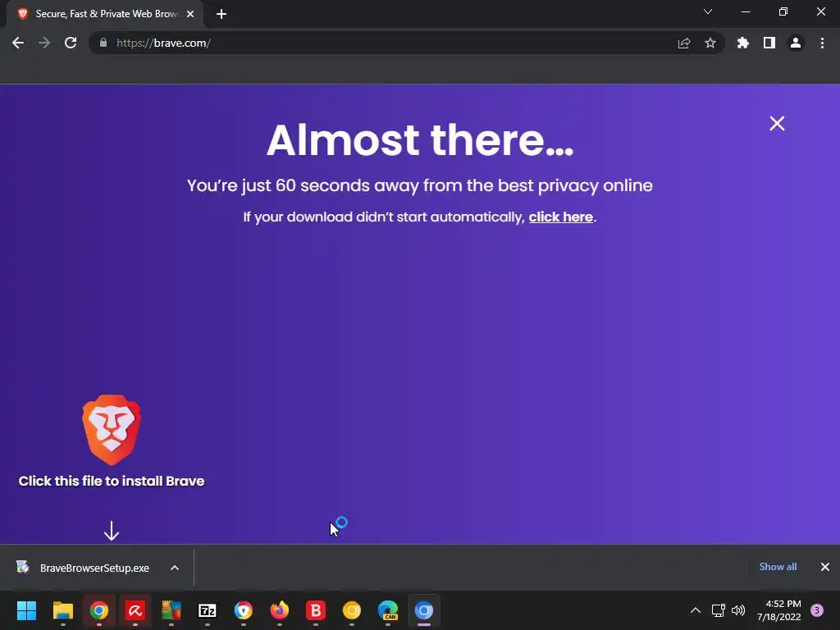Click the 'Click this file to install Brave' text
840x630 pixels.
[x=112, y=481]
